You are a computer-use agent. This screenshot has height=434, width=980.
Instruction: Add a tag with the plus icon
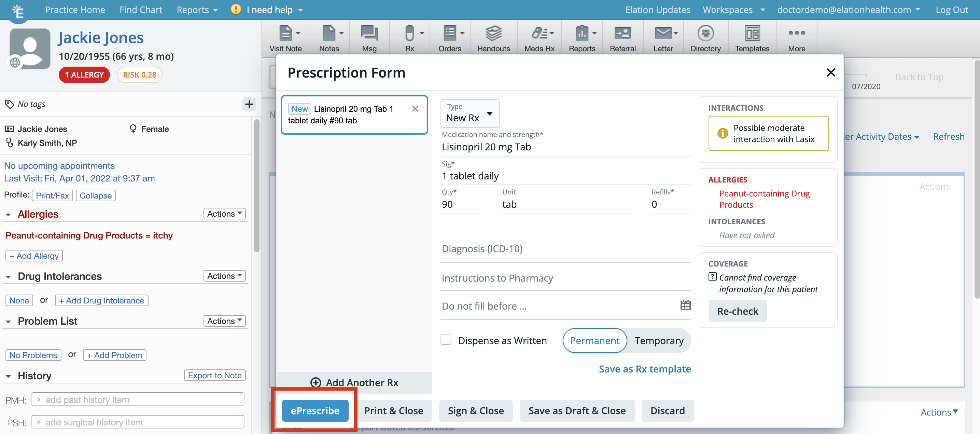point(249,104)
